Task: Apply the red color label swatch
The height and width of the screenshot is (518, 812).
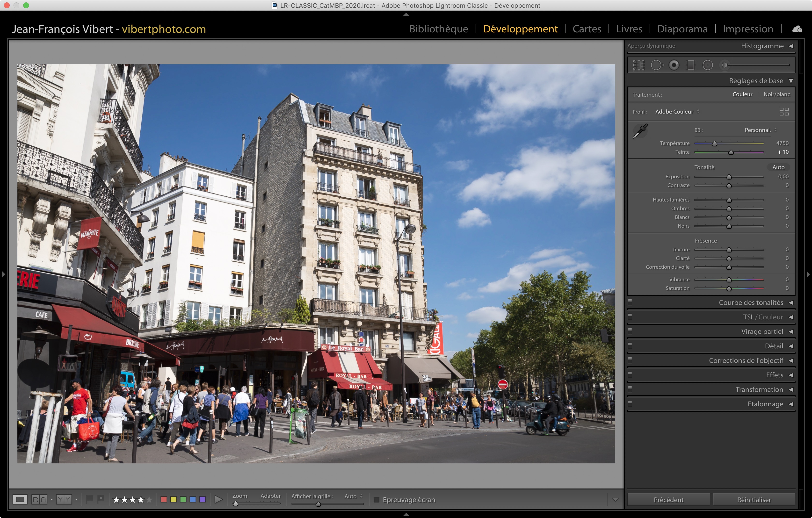Action: click(x=164, y=499)
